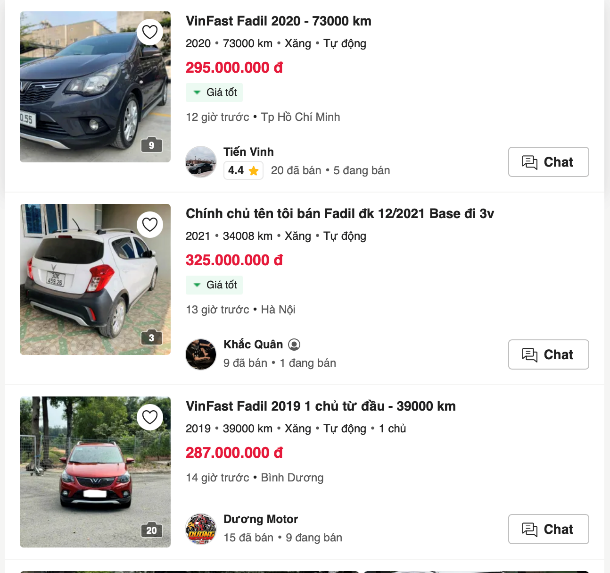Chat with seller Dương Motor
The image size is (610, 573).
(548, 529)
